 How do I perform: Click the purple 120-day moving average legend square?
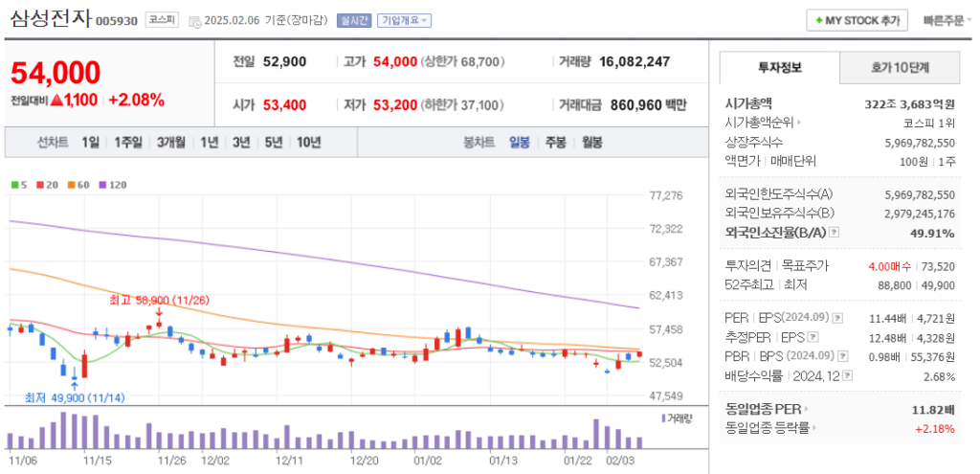tap(102, 185)
